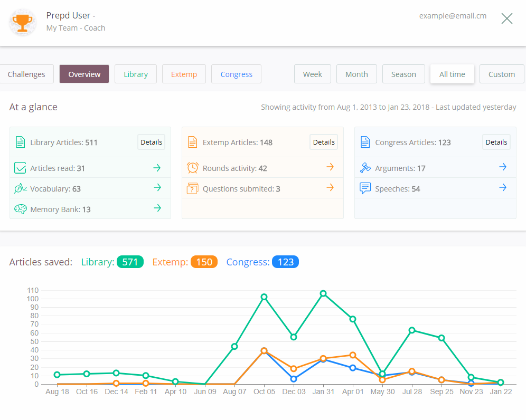Switch to the Challenges tab

click(26, 74)
